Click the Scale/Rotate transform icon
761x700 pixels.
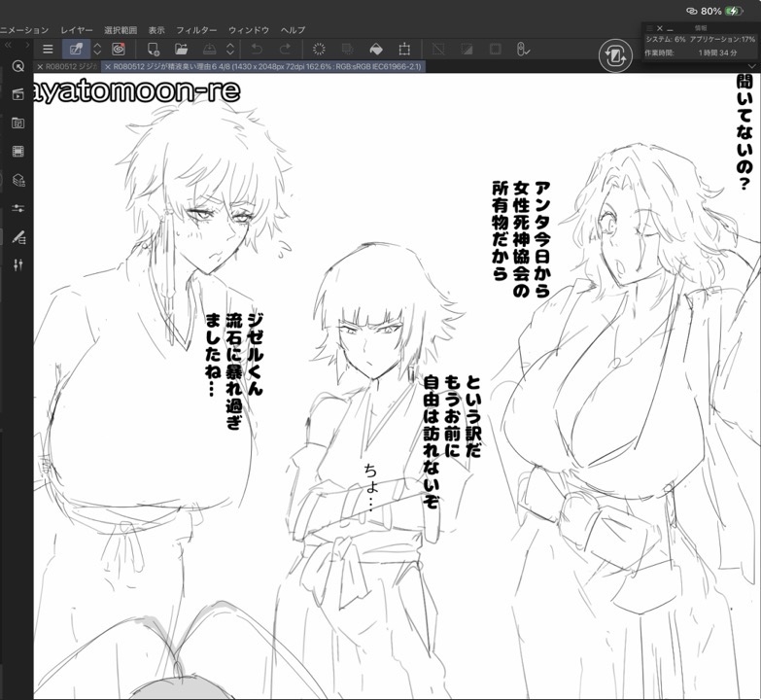click(x=404, y=49)
